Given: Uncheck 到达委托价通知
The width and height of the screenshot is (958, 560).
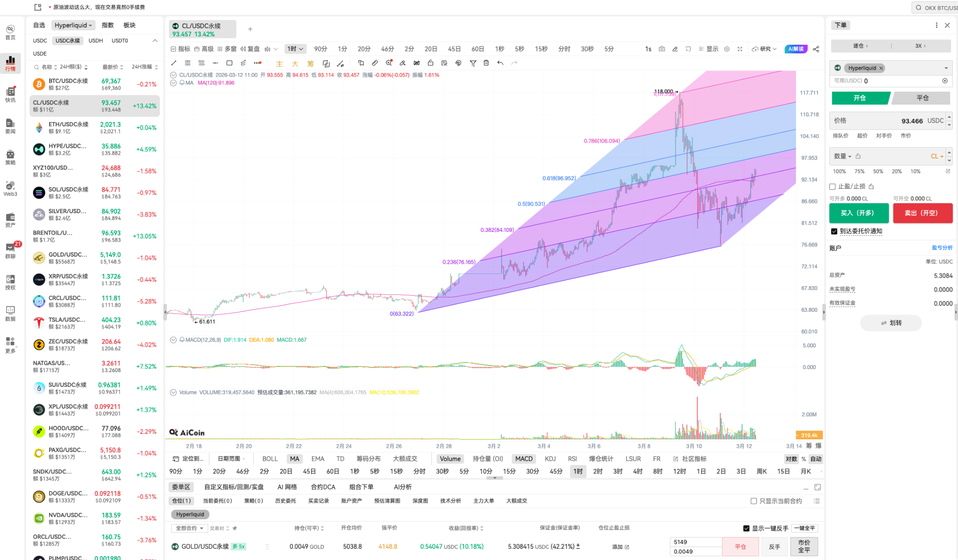Looking at the screenshot, I should 834,231.
